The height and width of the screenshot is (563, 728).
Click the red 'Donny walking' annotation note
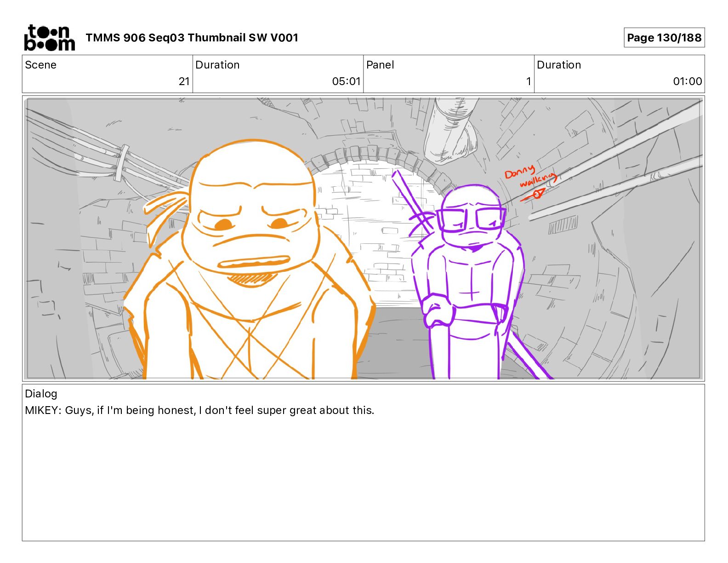coord(530,182)
